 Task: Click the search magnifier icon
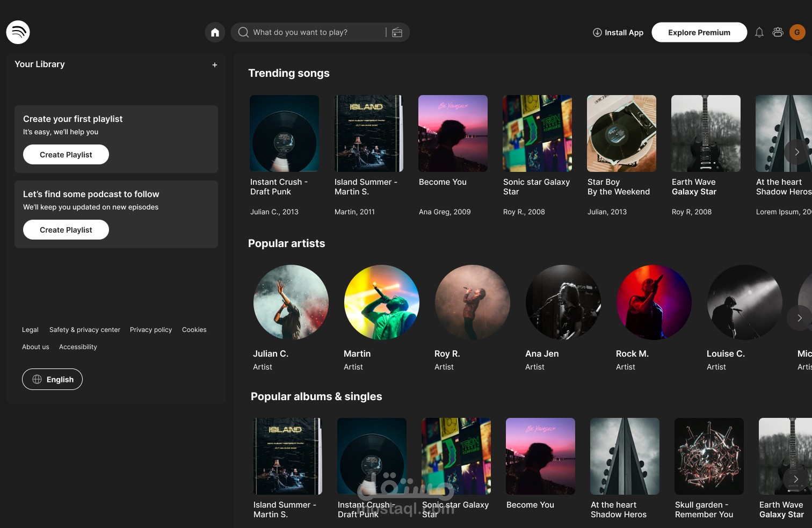243,32
